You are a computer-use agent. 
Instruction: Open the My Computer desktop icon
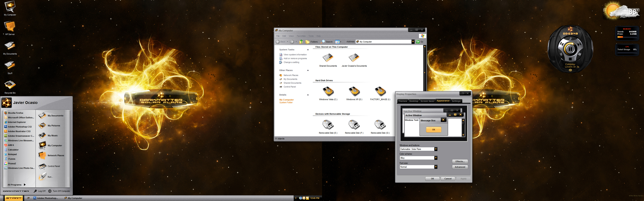(x=10, y=8)
